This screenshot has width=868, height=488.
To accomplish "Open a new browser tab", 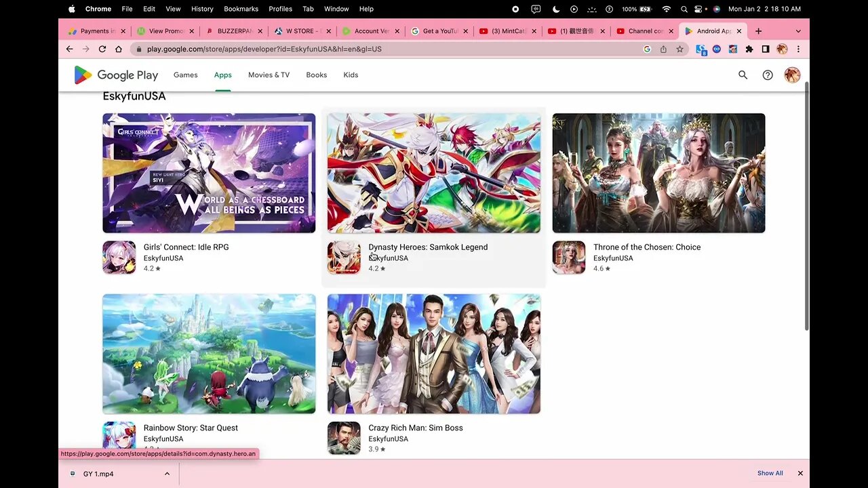I will [758, 30].
